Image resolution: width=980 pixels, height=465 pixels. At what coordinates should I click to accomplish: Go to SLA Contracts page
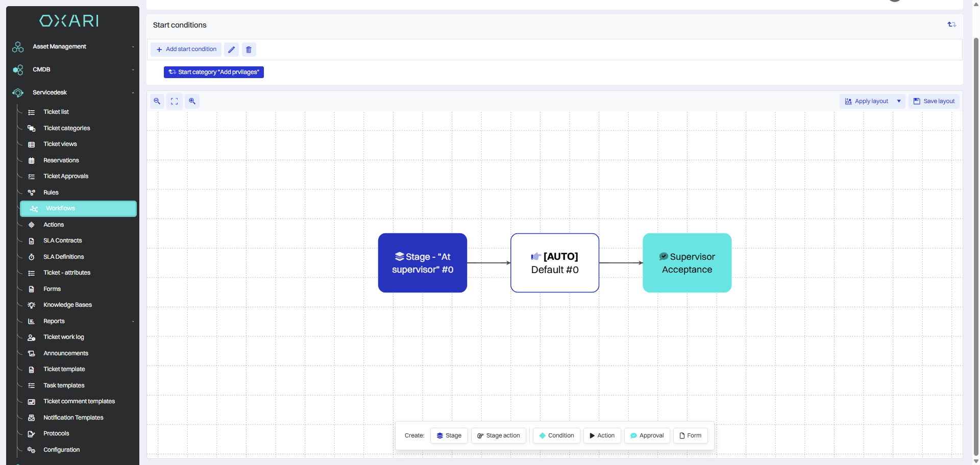62,240
